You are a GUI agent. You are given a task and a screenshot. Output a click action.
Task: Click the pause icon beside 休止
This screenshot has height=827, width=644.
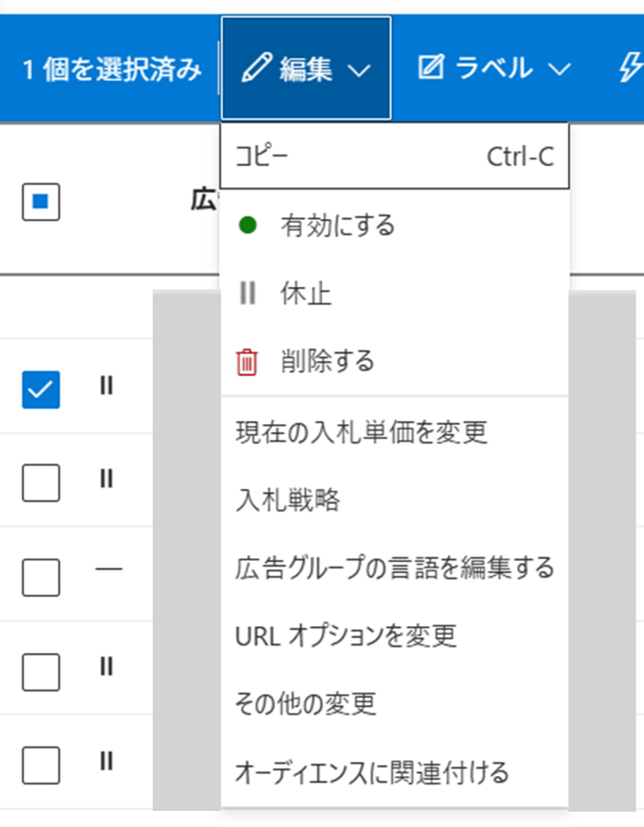pos(247,293)
